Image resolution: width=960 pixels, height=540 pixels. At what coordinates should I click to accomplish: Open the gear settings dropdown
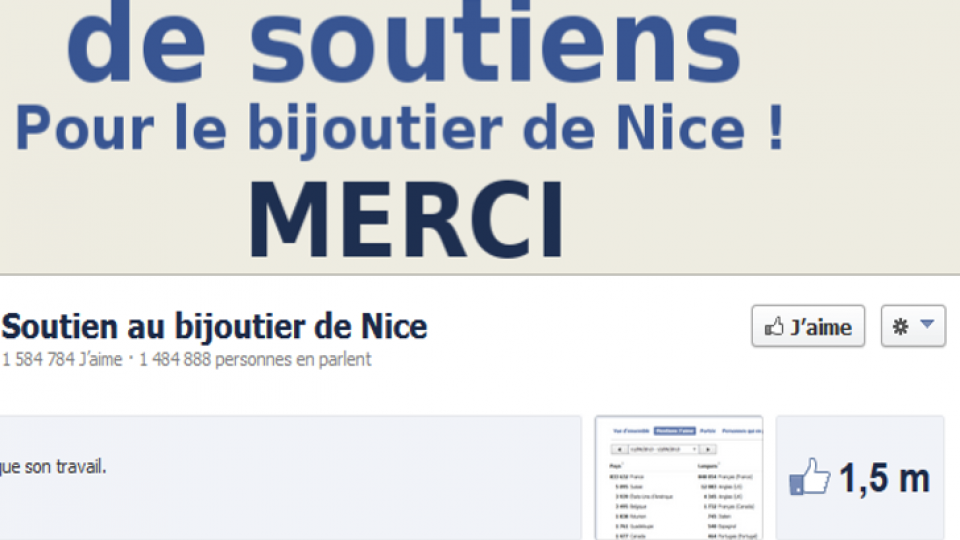click(x=913, y=326)
